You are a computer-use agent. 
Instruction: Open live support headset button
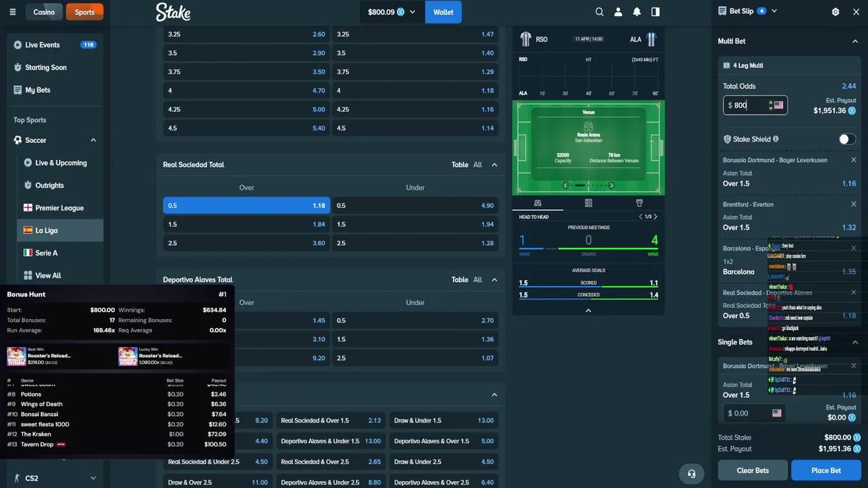tap(692, 474)
